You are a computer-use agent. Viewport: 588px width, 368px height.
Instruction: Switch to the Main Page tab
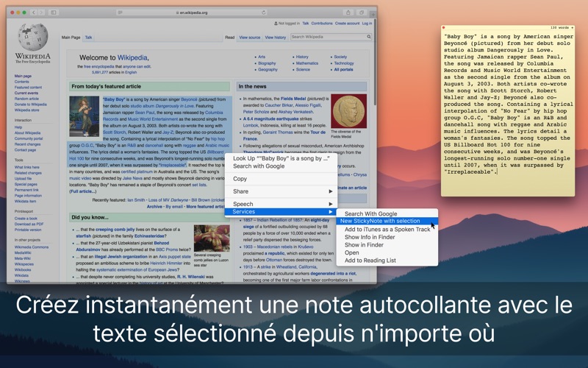pos(71,38)
